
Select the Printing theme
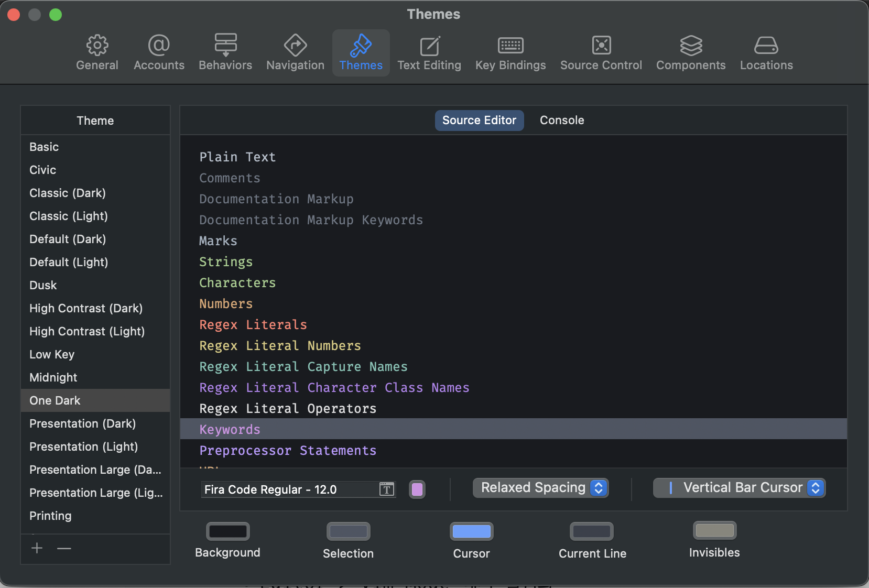pyautogui.click(x=95, y=516)
